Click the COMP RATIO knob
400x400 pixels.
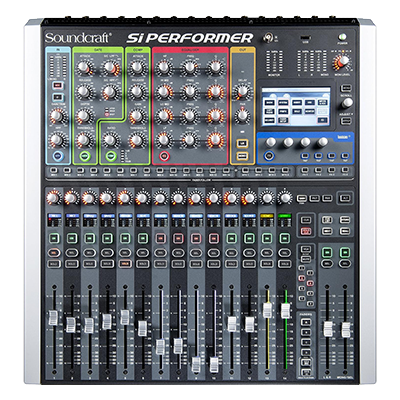click(110, 140)
